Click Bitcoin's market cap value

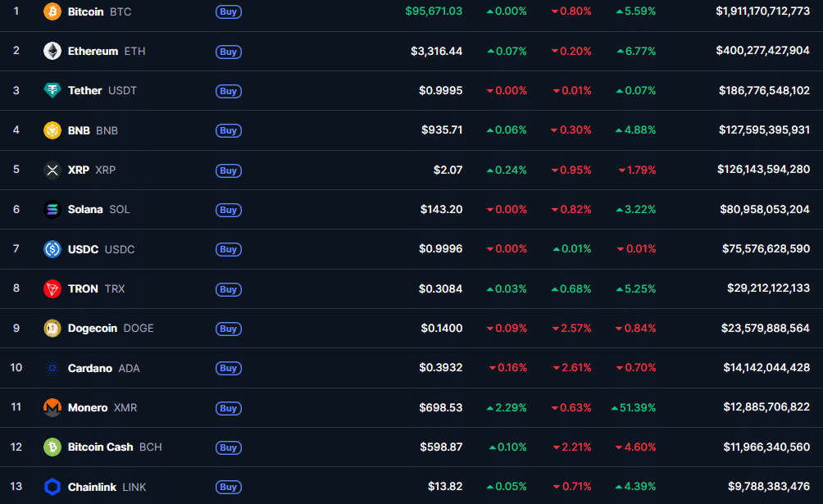click(x=764, y=11)
